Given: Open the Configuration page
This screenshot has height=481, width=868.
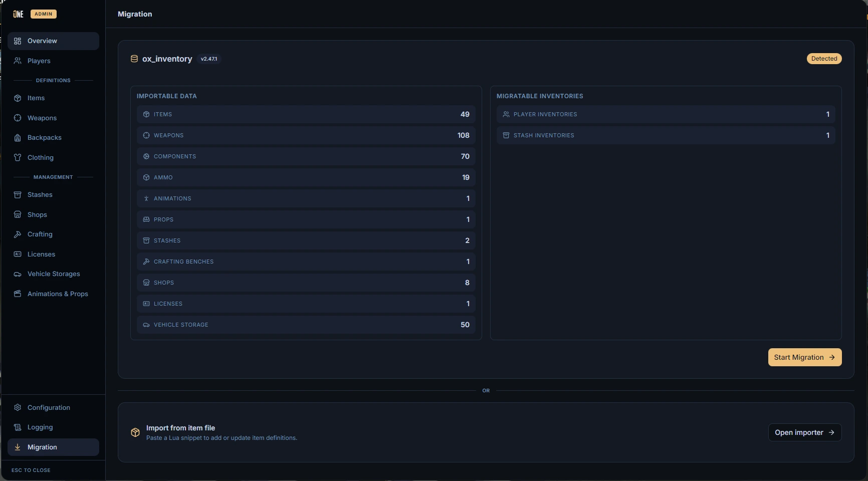Looking at the screenshot, I should tap(53, 407).
